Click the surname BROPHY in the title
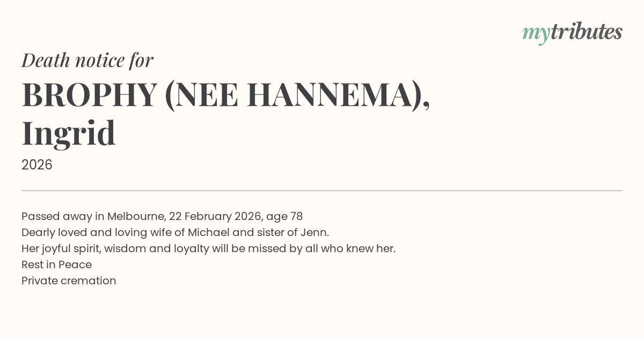644x338 pixels. pyautogui.click(x=89, y=95)
